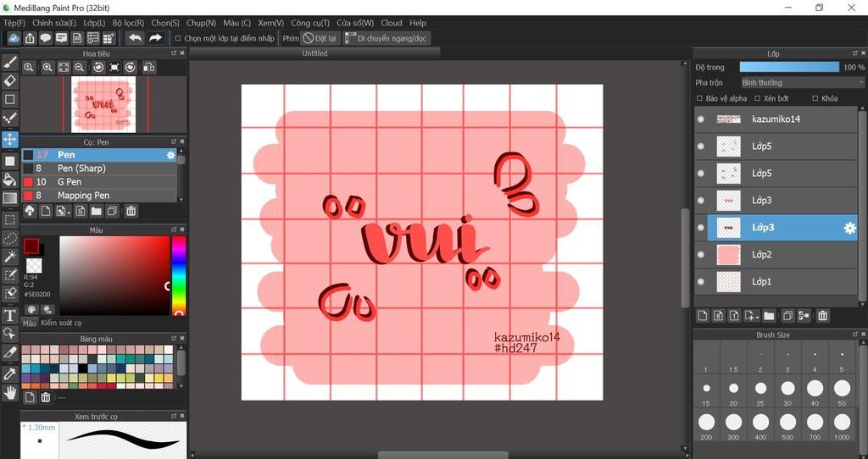This screenshot has height=459, width=868.
Task: Undock the Brush Size panel
Action: coord(856,335)
